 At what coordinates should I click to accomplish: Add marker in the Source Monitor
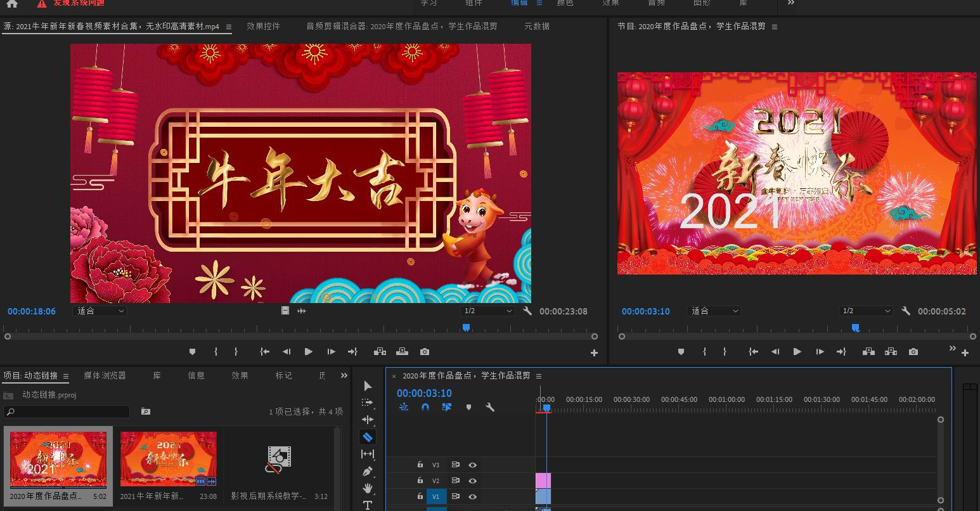(x=193, y=352)
